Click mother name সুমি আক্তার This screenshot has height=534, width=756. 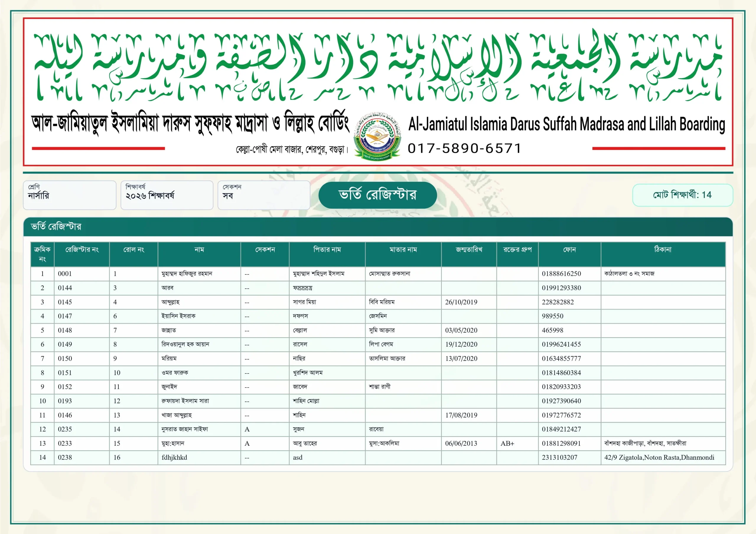click(x=382, y=330)
